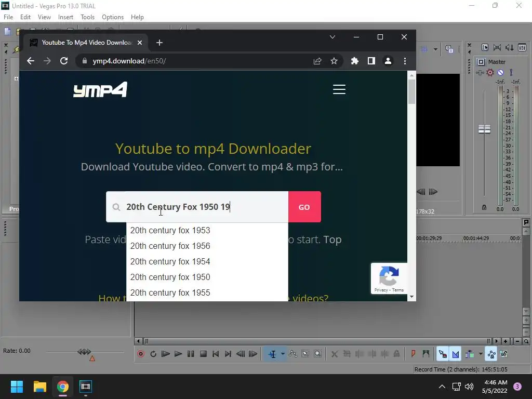Open the Tools menu in Vegas Pro
The width and height of the screenshot is (532, 399).
87,17
